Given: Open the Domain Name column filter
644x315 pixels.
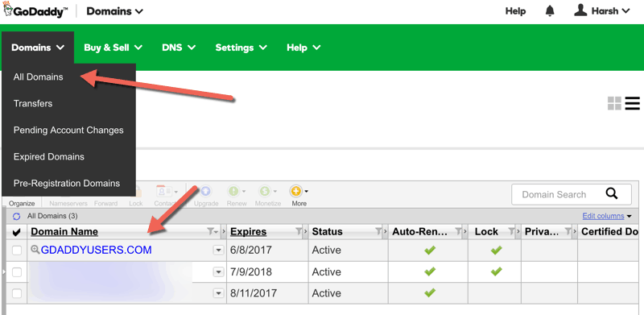Looking at the screenshot, I should 213,232.
